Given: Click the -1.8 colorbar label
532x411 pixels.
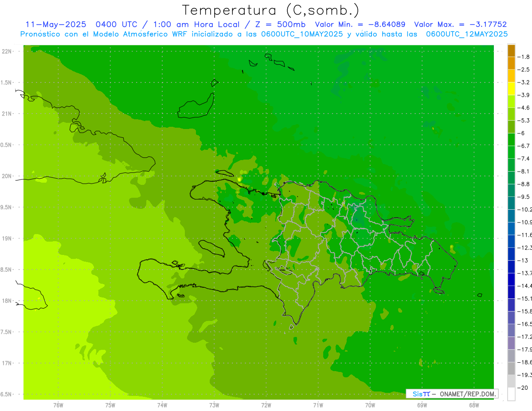Looking at the screenshot, I should pos(524,57).
